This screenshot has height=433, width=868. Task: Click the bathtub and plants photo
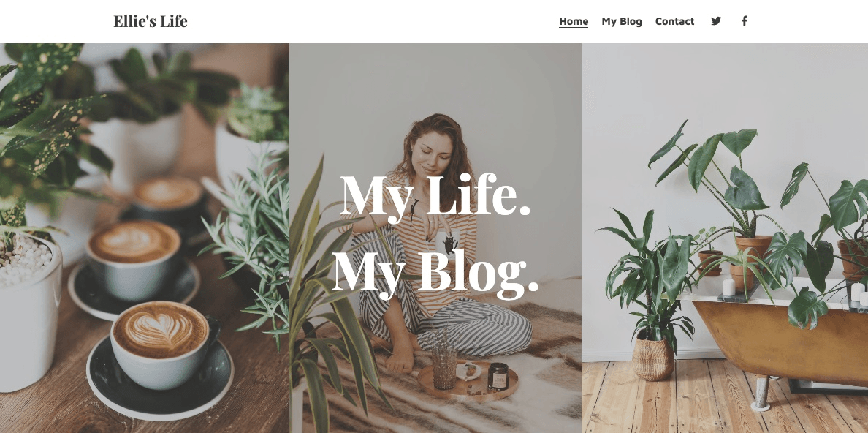(x=725, y=238)
